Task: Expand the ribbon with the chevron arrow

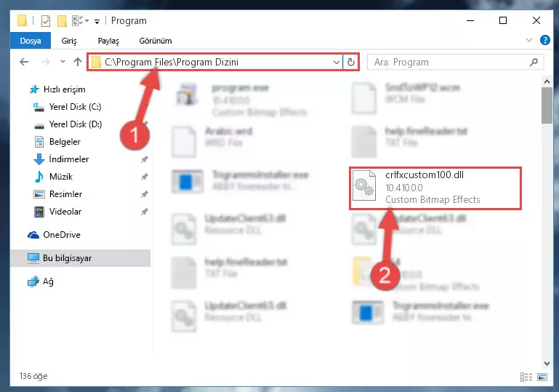Action: point(529,40)
